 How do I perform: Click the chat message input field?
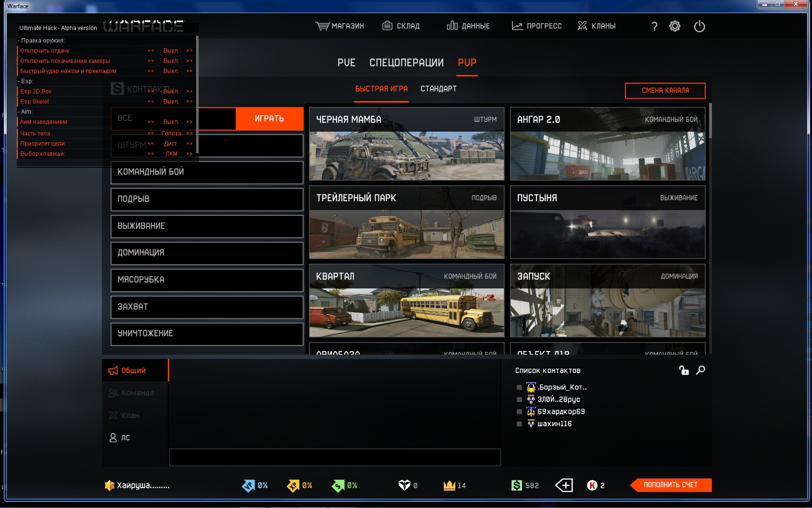point(335,457)
